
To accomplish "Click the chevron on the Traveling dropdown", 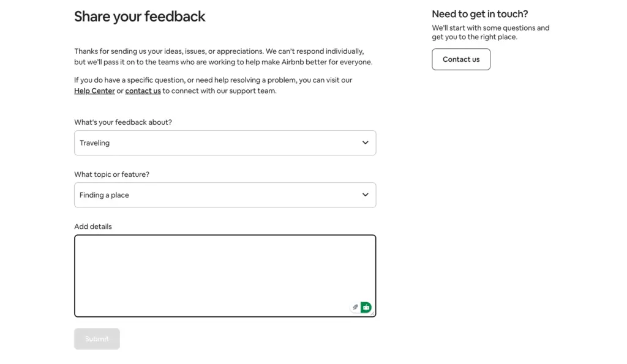I will (x=365, y=143).
